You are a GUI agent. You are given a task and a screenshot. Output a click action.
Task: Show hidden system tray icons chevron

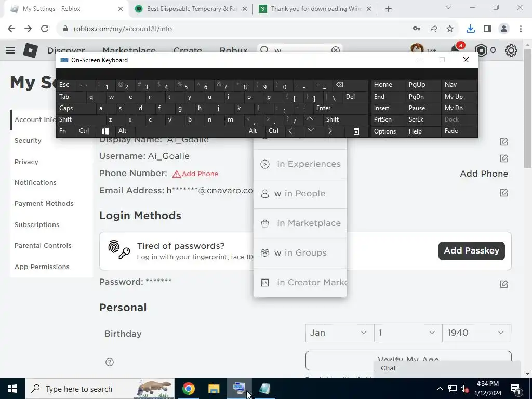coord(440,389)
